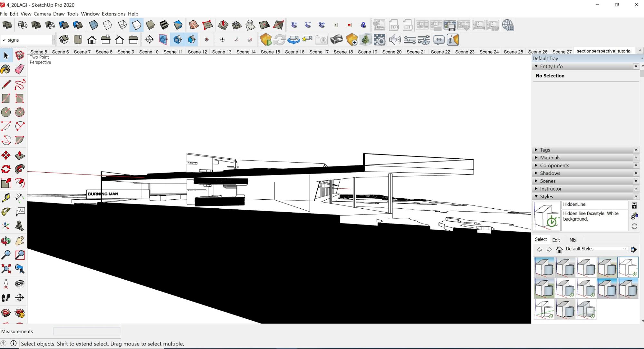The width and height of the screenshot is (644, 349).
Task: Toggle section cuts display
Action: (178, 40)
